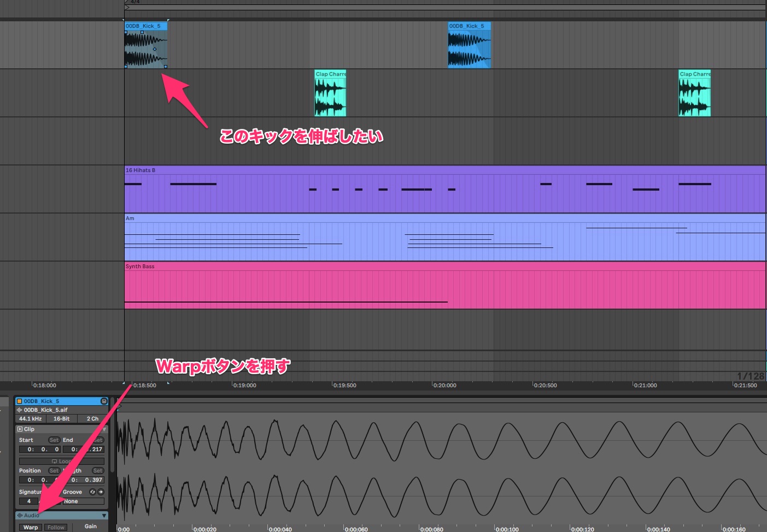Select the 16 Hihats B MIDI clip
This screenshot has height=532, width=767.
[x=445, y=189]
